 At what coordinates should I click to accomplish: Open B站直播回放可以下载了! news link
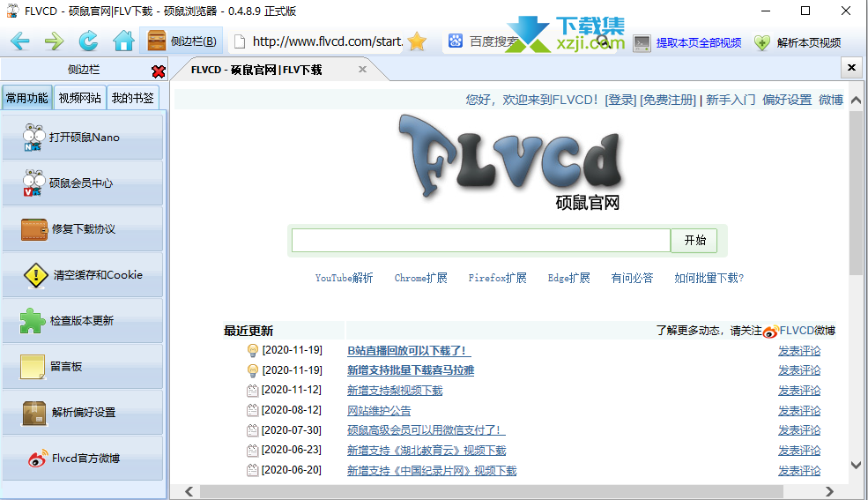click(x=409, y=350)
